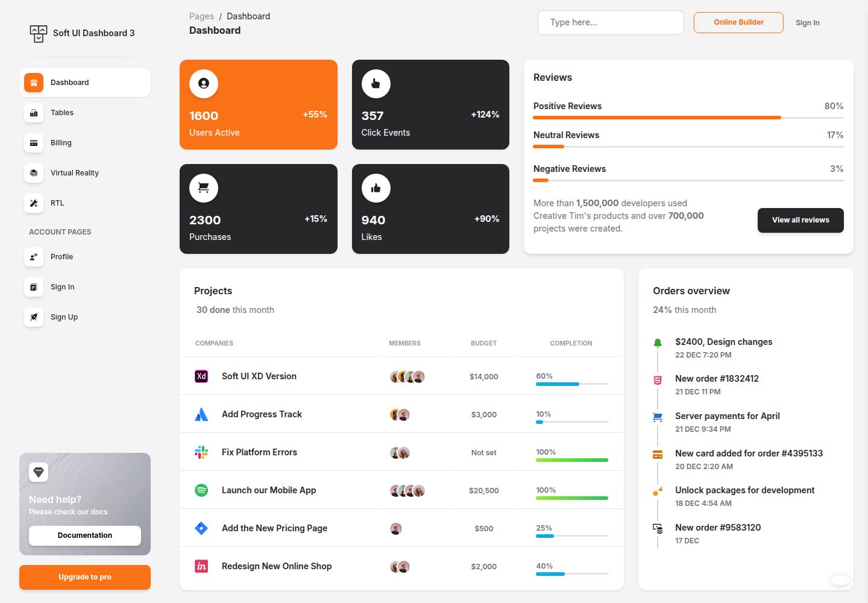868x603 pixels.
Task: Click the Adobe XD icon for Soft UI XD Version
Action: tap(201, 376)
